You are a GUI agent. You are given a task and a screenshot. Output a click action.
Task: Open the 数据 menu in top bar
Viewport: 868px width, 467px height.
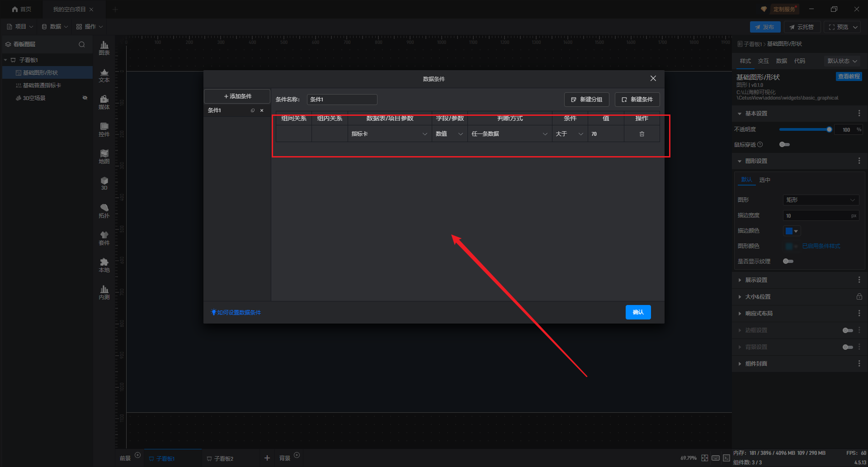click(x=55, y=27)
